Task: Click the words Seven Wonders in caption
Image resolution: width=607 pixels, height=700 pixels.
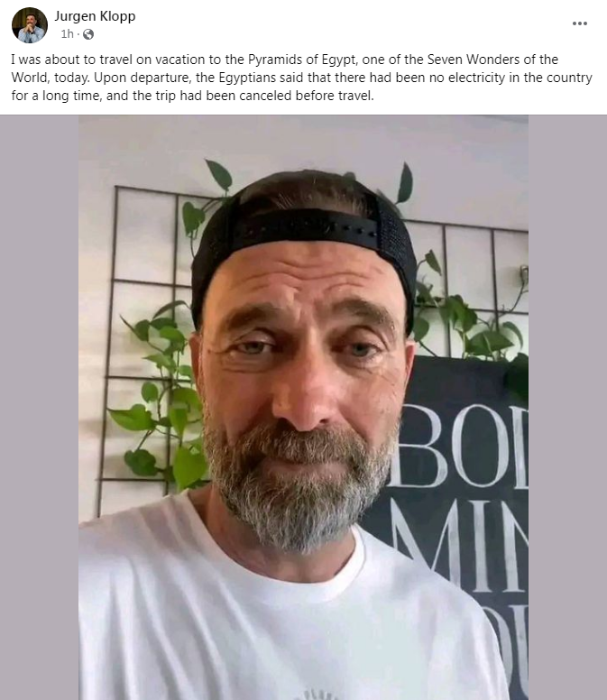Action: tap(474, 60)
